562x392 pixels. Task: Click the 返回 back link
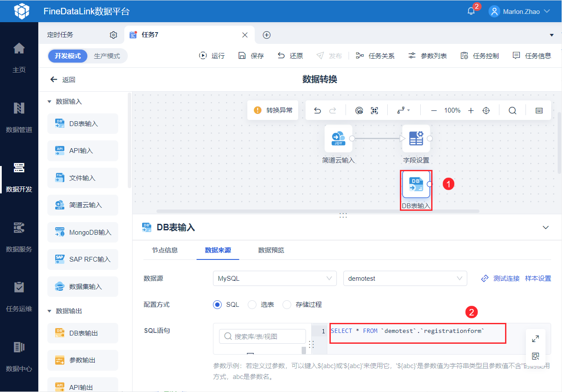pyautogui.click(x=63, y=80)
